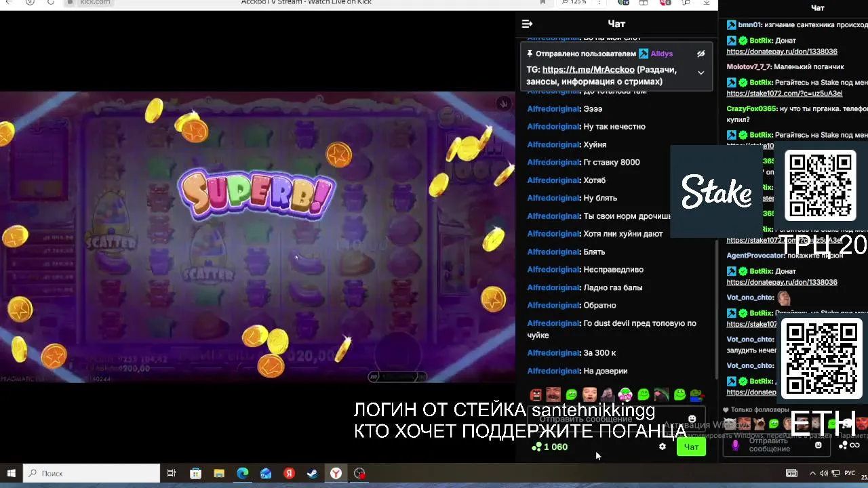
Task: Insert the angry red face emote
Action: [536, 394]
